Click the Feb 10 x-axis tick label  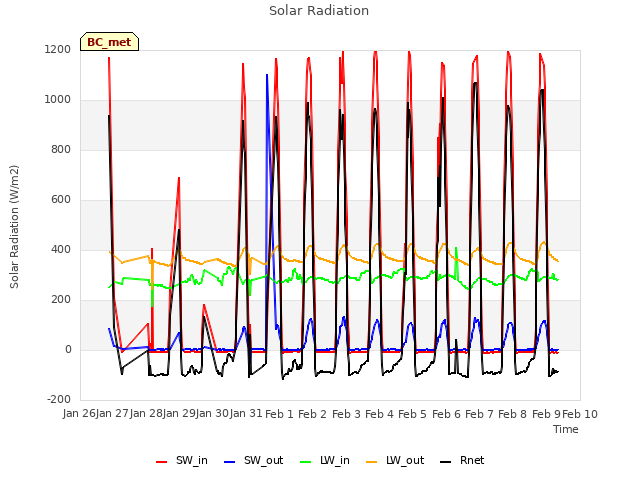tap(580, 414)
